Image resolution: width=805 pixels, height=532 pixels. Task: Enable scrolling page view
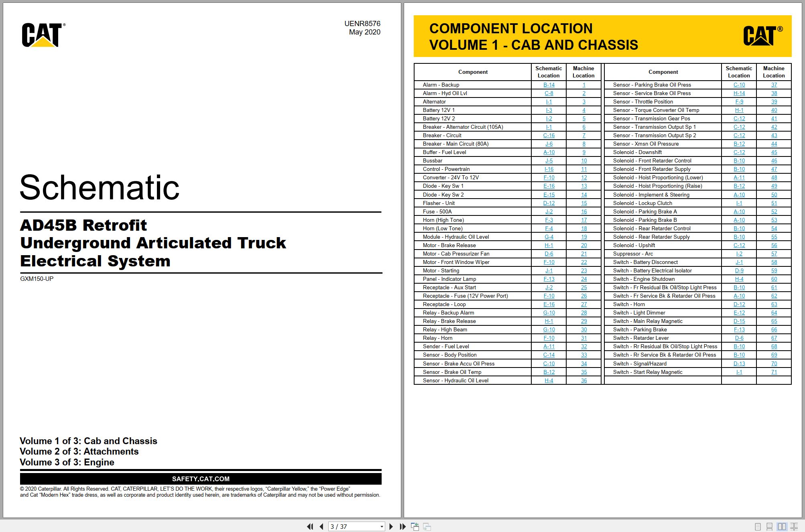[x=769, y=527]
